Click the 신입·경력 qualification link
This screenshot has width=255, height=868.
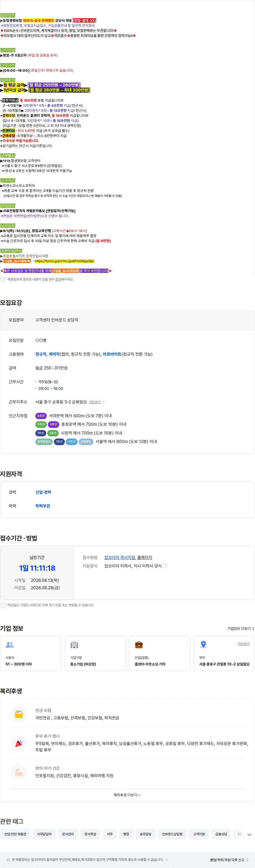click(x=43, y=492)
